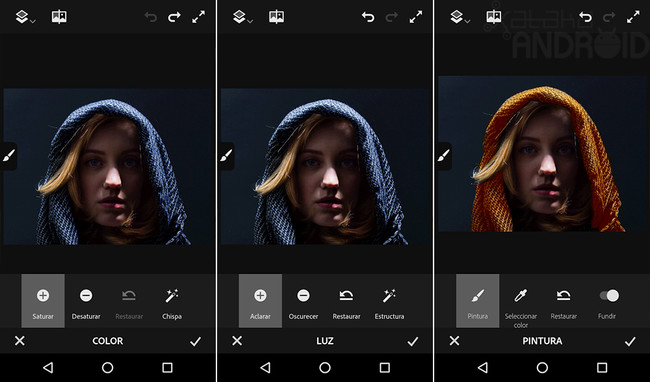
Task: Cancel COLOR edits with X
Action: [19, 341]
